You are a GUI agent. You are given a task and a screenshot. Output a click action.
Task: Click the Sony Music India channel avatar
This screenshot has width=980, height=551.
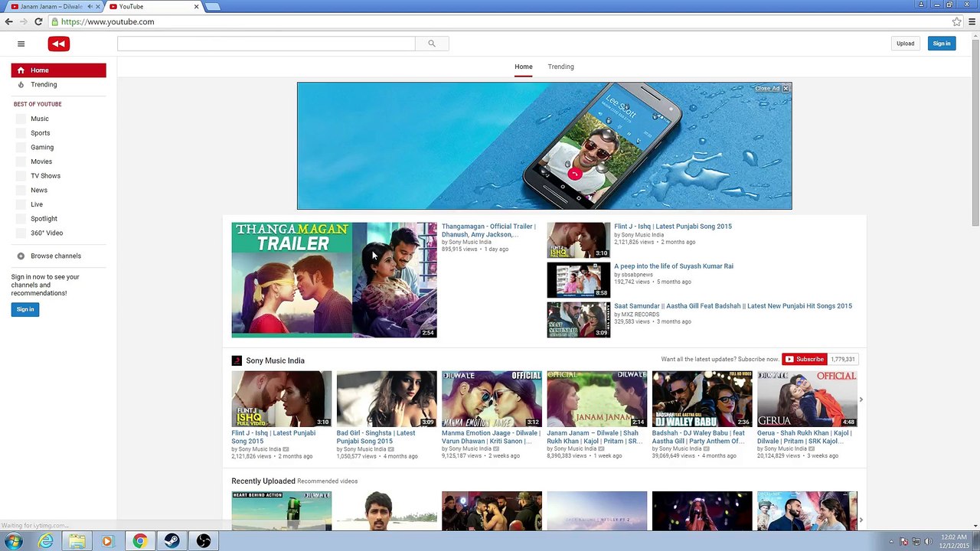237,360
